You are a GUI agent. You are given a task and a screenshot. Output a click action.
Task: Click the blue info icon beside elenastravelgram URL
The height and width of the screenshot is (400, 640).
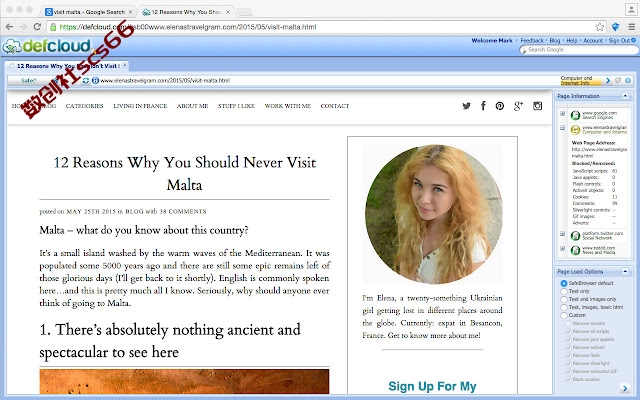(x=95, y=80)
